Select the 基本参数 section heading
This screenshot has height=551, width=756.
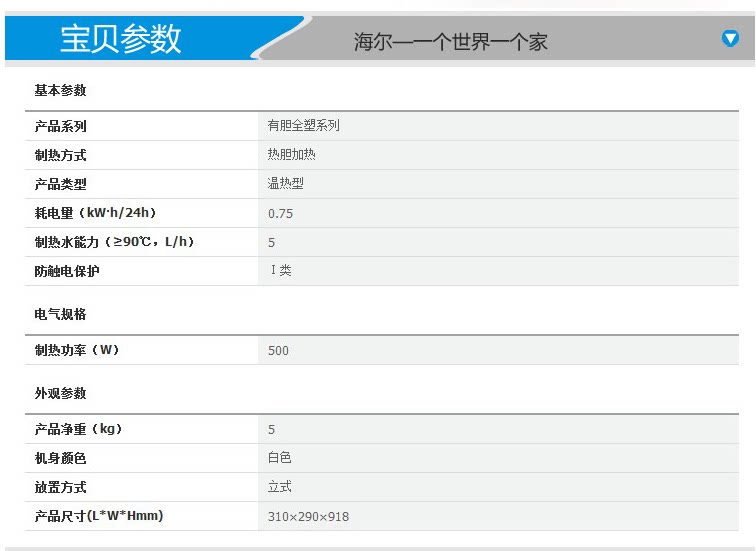pos(61,90)
